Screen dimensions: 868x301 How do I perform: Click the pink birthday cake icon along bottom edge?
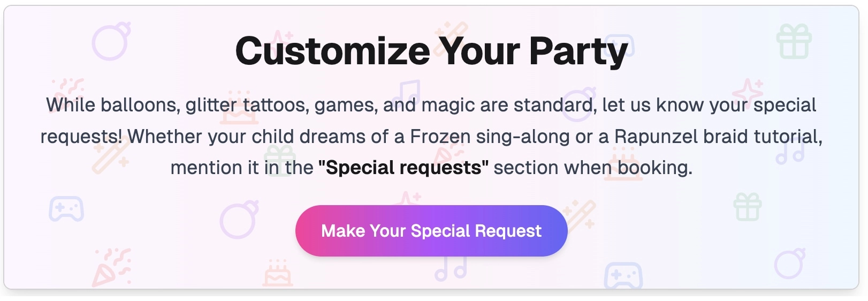(278, 273)
